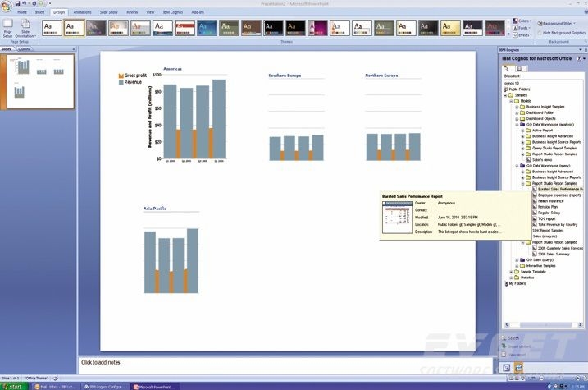Open the theme Colors dropdown
The width and height of the screenshot is (588, 390).
[522, 21]
